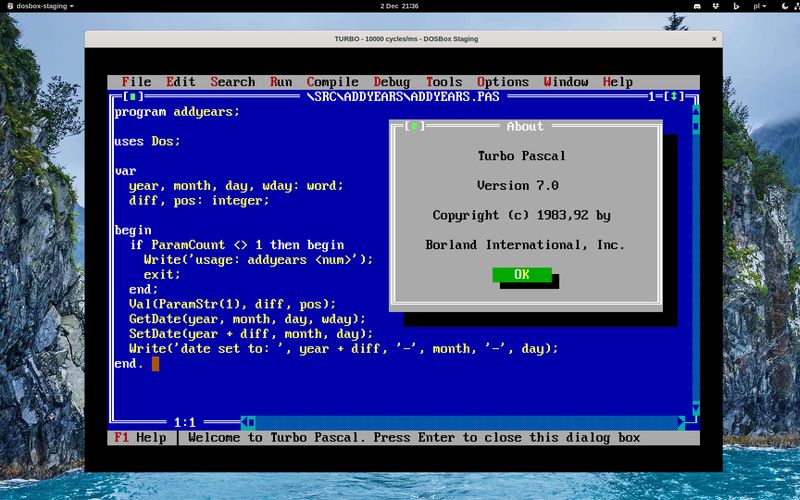Open the File menu
The height and width of the screenshot is (500, 800).
[x=136, y=82]
